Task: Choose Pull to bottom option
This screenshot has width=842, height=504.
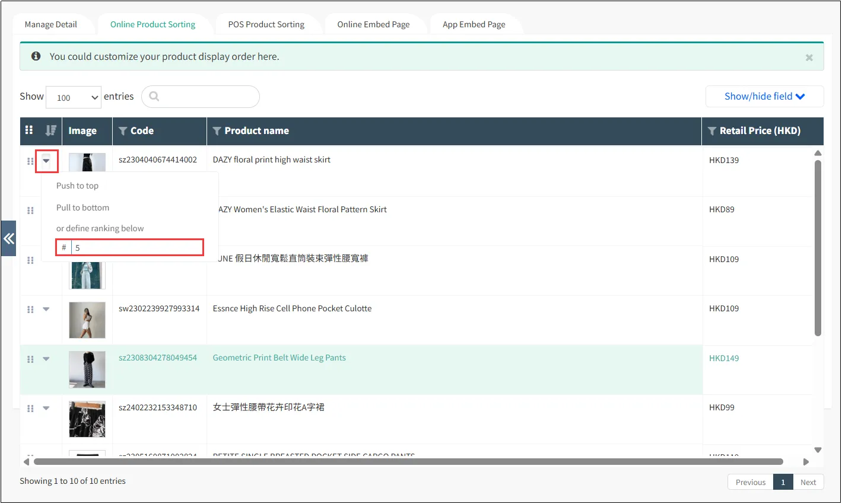Action: point(82,208)
